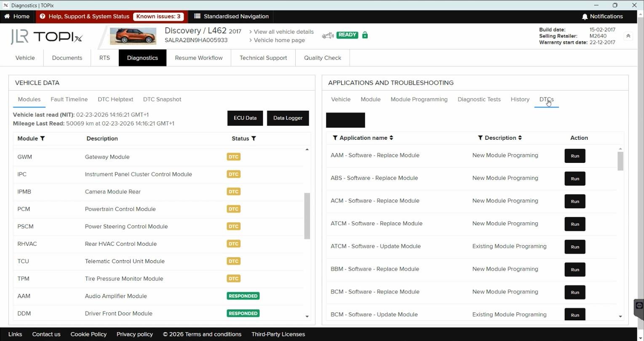
Task: Click DTC badge for PCM module
Action: [x=233, y=209]
